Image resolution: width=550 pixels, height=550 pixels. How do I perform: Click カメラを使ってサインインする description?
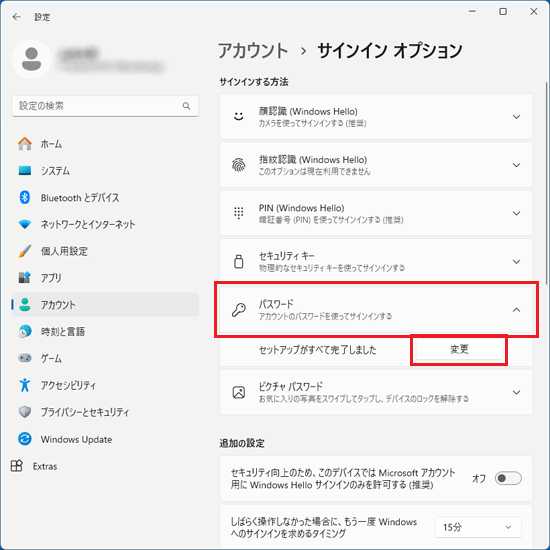(313, 123)
